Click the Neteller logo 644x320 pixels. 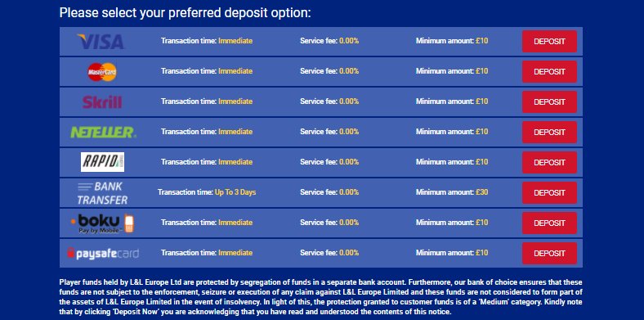[103, 132]
